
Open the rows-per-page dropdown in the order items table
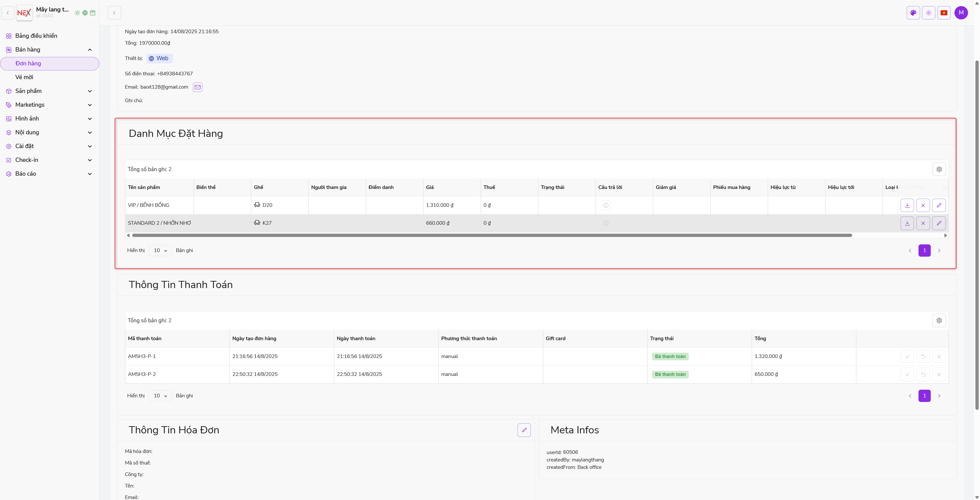(x=160, y=251)
